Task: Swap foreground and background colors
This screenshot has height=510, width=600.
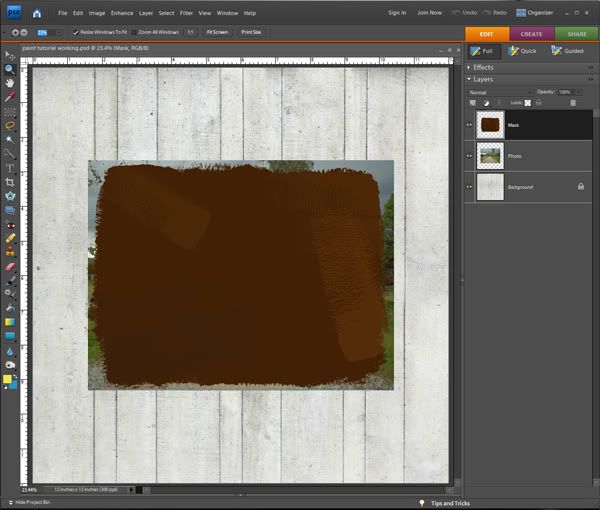Action: point(16,377)
